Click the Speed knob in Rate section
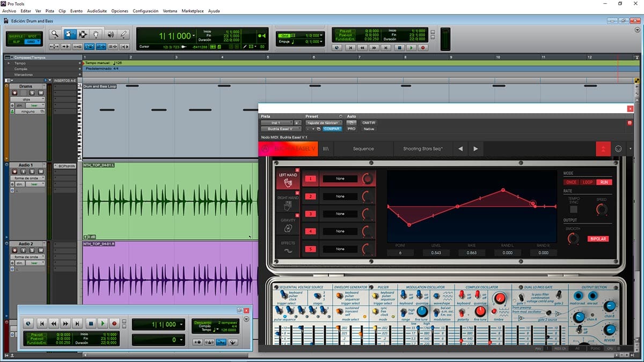The width and height of the screenshot is (644, 362). 602,210
